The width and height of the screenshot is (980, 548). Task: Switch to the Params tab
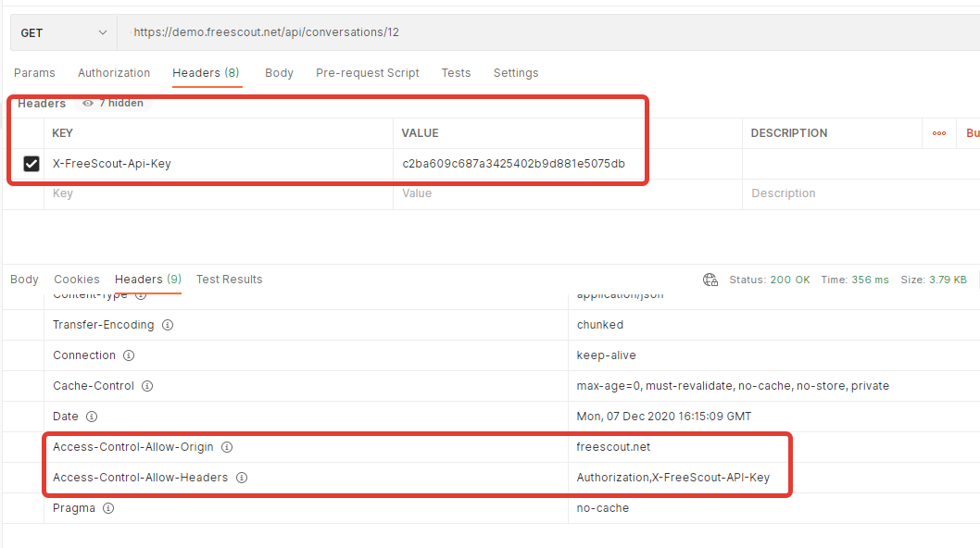pyautogui.click(x=34, y=73)
